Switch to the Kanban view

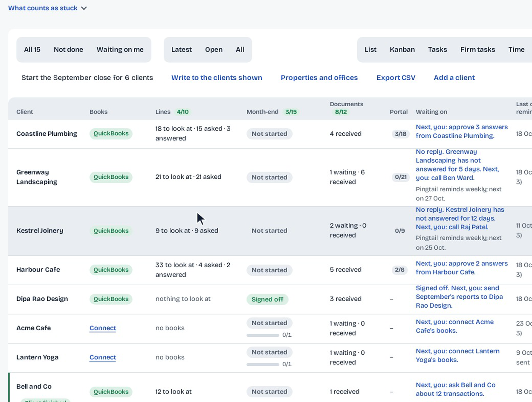tap(402, 50)
